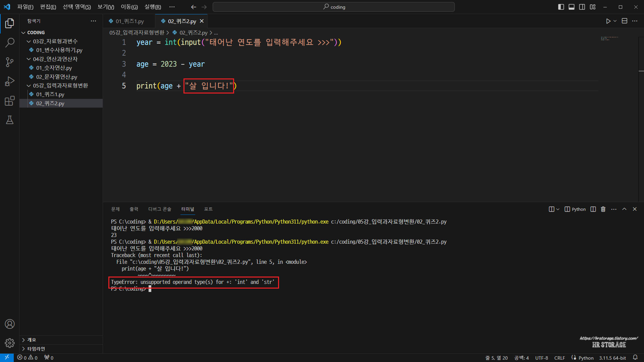Switch to the 01_퀴즈1.py editor tab

[129, 21]
